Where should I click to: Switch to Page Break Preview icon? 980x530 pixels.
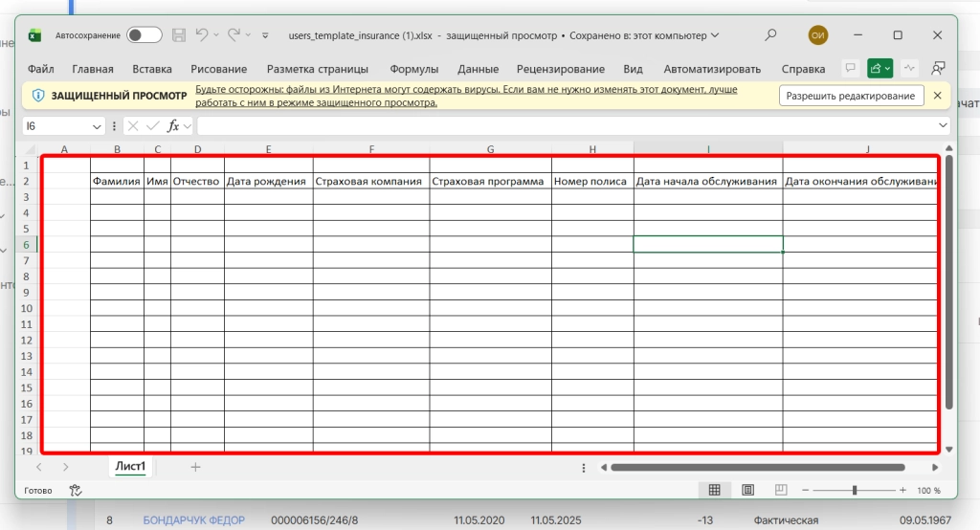[x=781, y=490]
